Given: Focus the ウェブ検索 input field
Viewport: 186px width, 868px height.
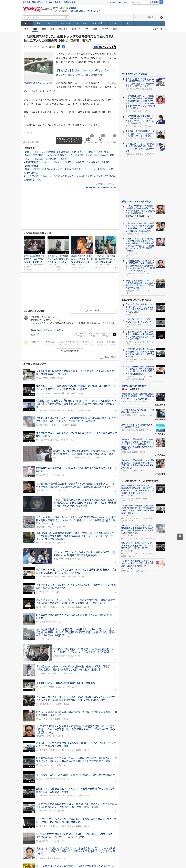Looking at the screenshot, I should 140,2.
